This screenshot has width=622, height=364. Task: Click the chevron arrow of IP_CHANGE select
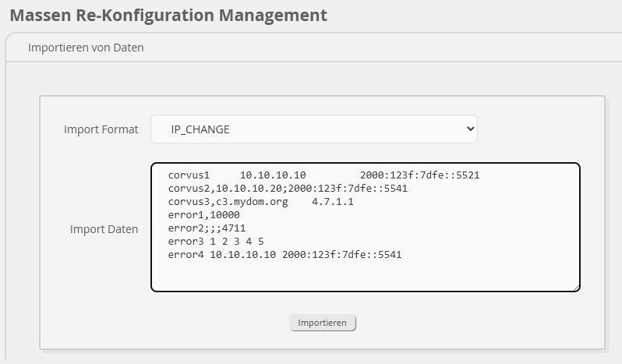tap(468, 129)
